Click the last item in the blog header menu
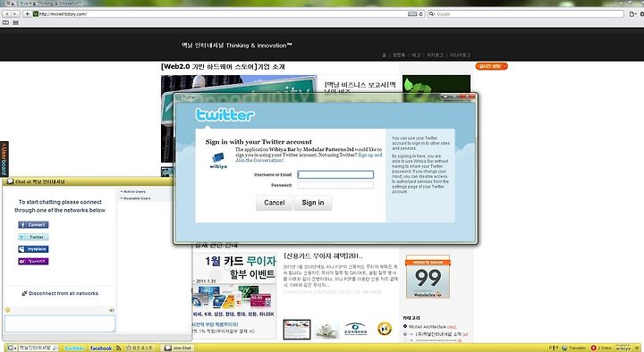 (460, 54)
